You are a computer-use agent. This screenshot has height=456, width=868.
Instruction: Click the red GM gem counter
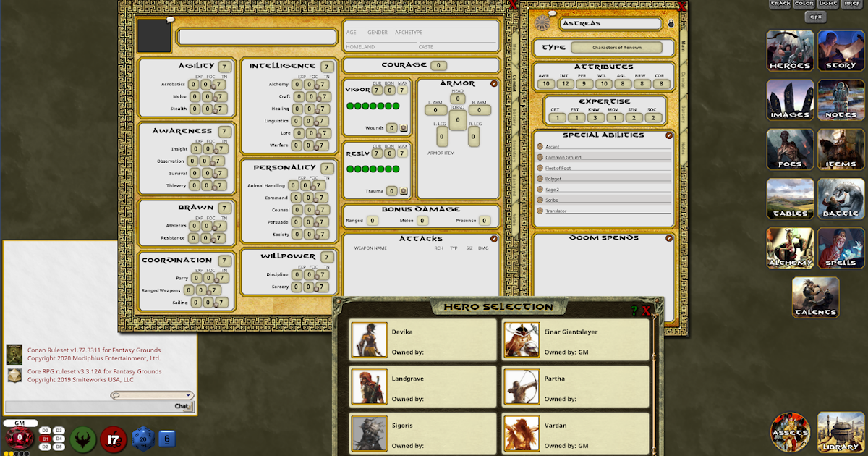point(19,439)
